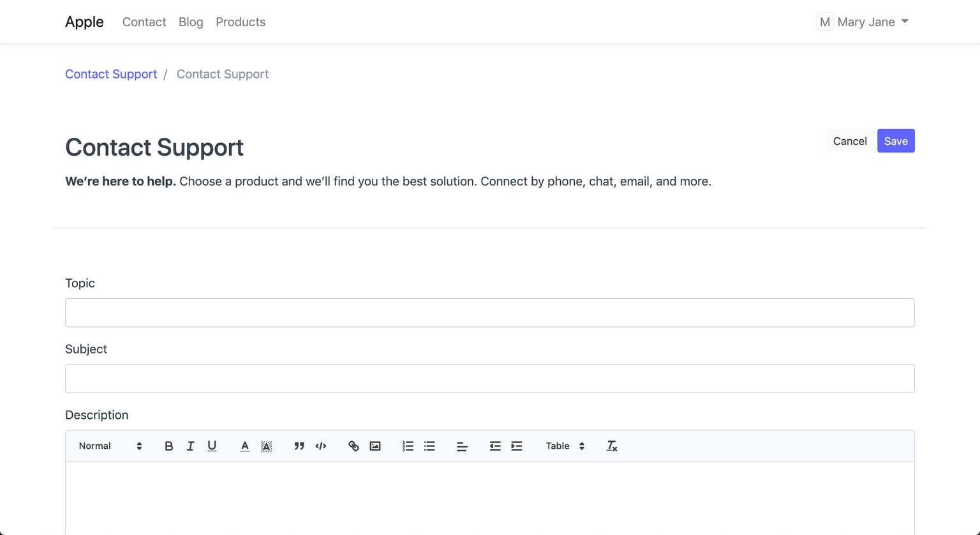Screen dimensions: 980x535
Task: Add a hyperlink using the link icon
Action: [353, 446]
